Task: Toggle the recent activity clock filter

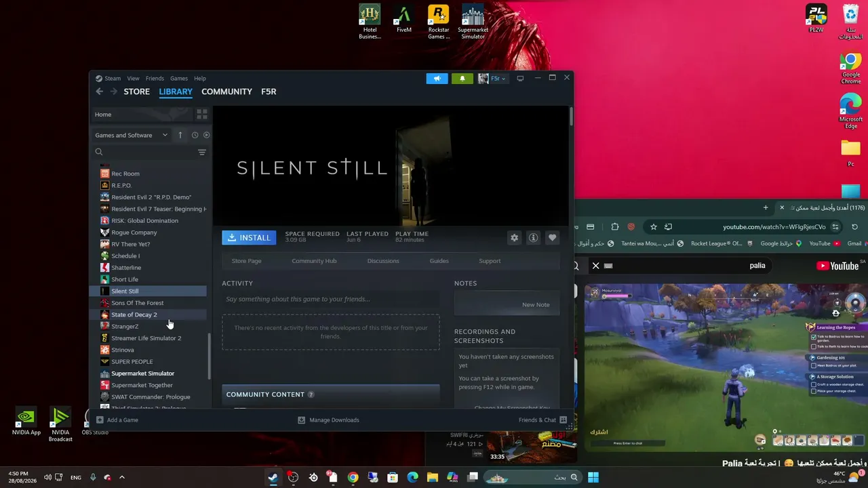Action: [x=195, y=135]
